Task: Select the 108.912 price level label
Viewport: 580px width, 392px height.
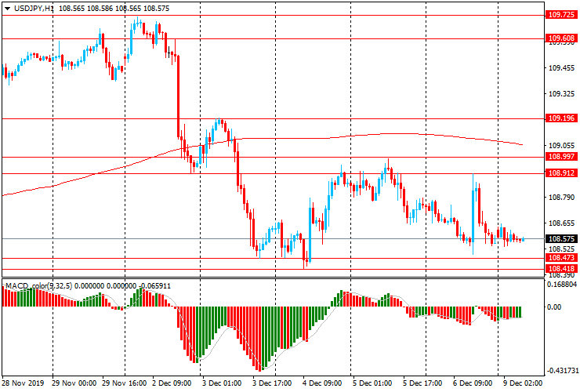Action: (561, 172)
